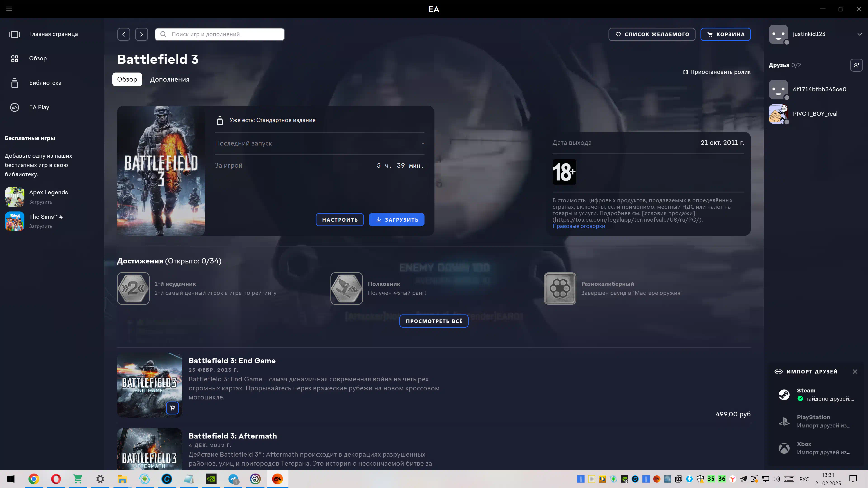868x488 pixels.
Task: Click the Настроить button
Action: (x=340, y=220)
